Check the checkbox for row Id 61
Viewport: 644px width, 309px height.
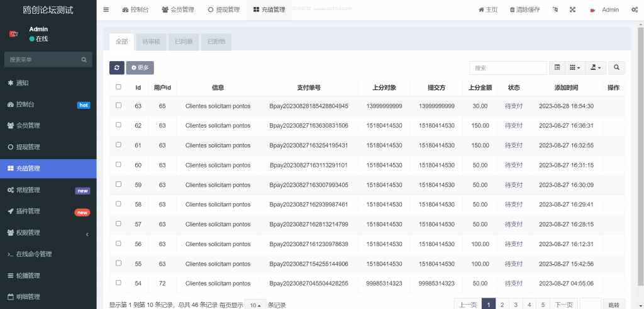118,145
